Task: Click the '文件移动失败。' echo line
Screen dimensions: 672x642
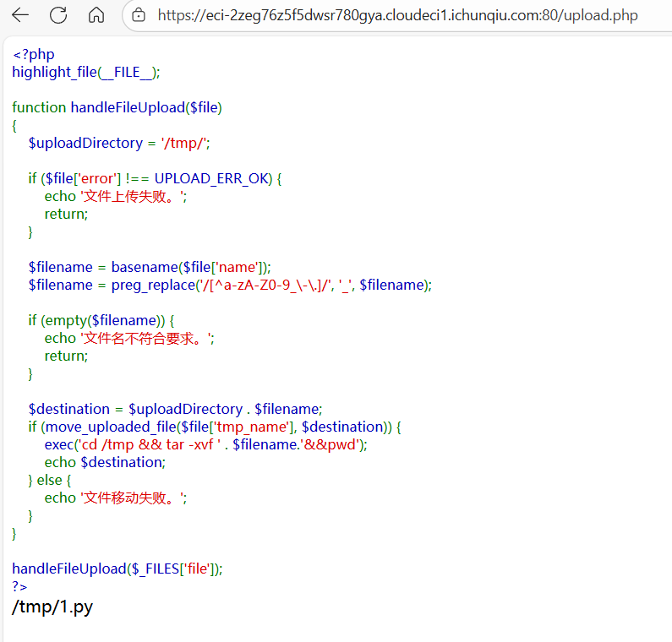Action: pos(116,498)
